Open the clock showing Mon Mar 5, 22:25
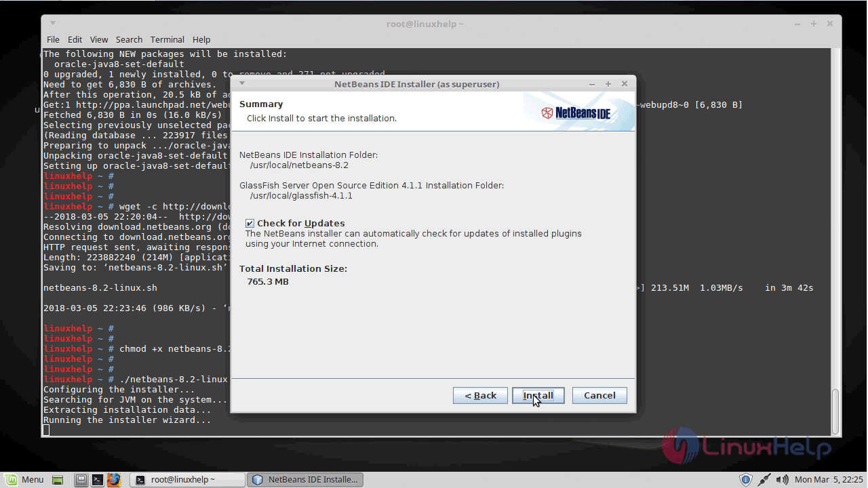This screenshot has height=488, width=868. click(829, 480)
